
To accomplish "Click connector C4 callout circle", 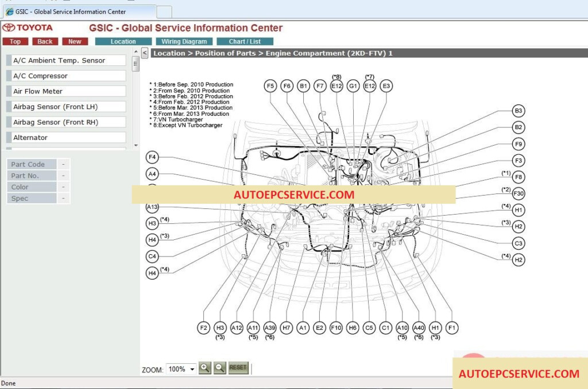I will tap(152, 256).
